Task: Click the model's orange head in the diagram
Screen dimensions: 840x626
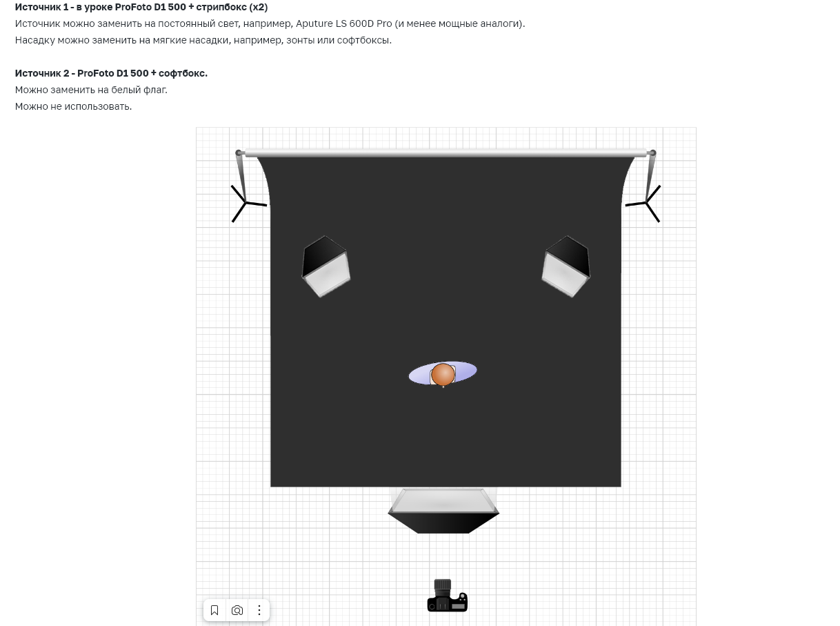Action: tap(443, 374)
